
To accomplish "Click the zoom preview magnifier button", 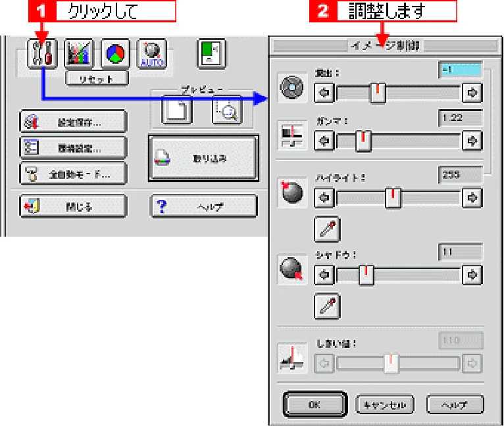I will tap(227, 110).
